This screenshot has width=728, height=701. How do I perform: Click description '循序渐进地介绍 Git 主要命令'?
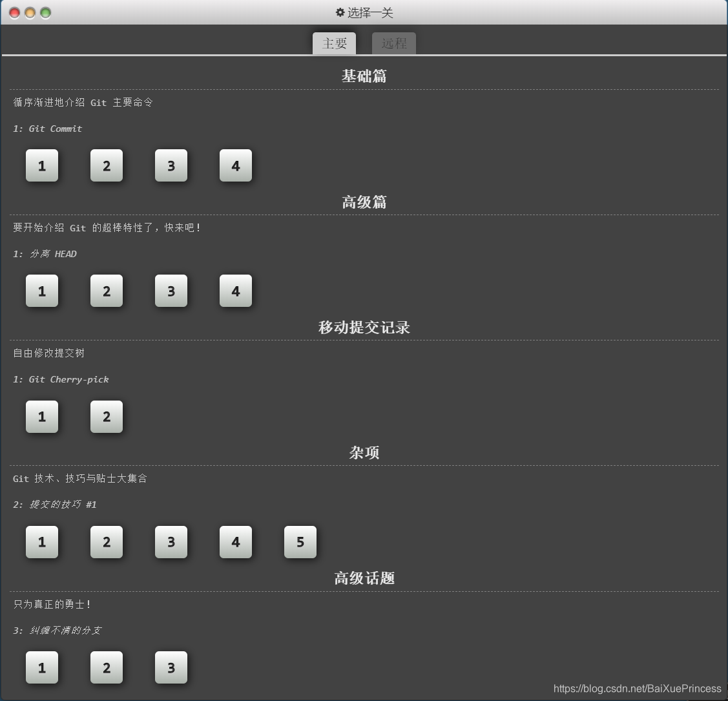coord(83,102)
